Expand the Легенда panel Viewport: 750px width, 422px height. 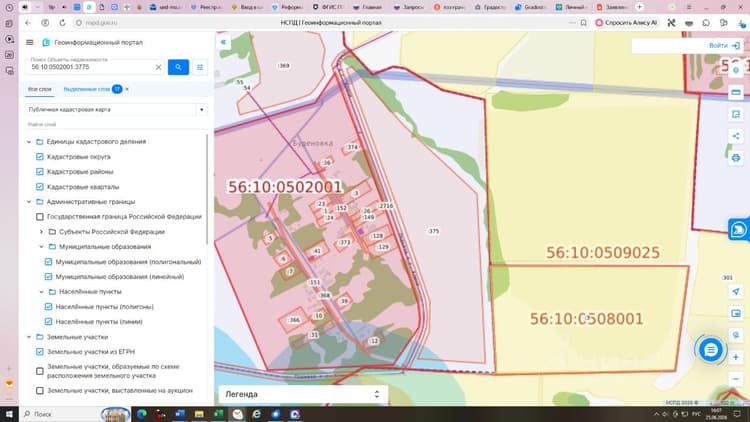[303, 394]
